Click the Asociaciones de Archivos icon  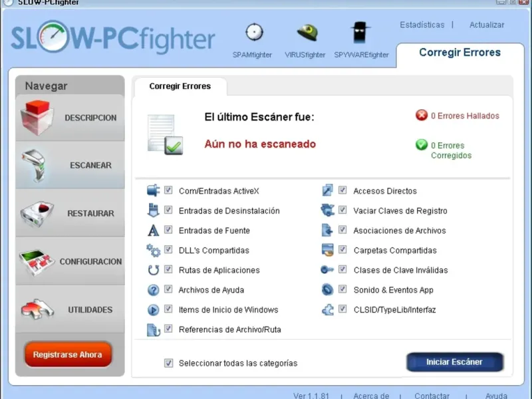pos(327,230)
